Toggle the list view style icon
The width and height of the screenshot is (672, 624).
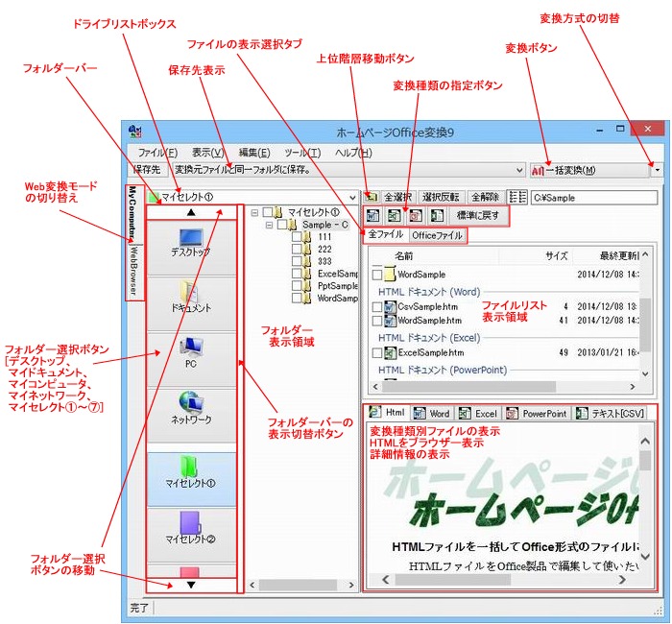(517, 197)
